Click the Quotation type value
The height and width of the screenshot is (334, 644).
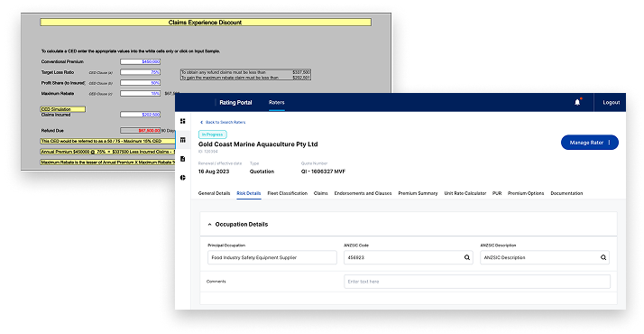pos(262,172)
